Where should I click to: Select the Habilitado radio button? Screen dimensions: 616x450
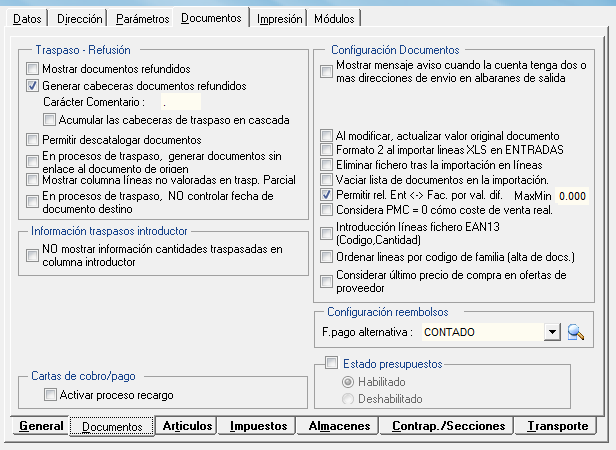coord(348,382)
